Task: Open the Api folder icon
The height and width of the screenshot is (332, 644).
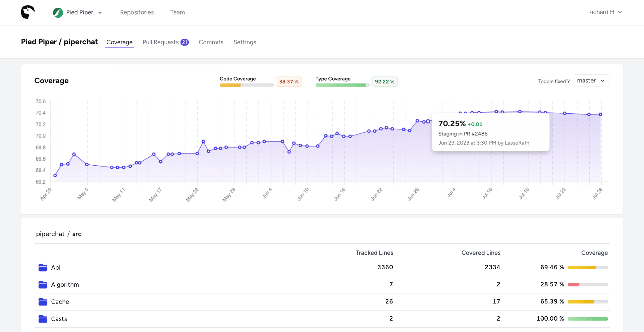Action: click(43, 267)
